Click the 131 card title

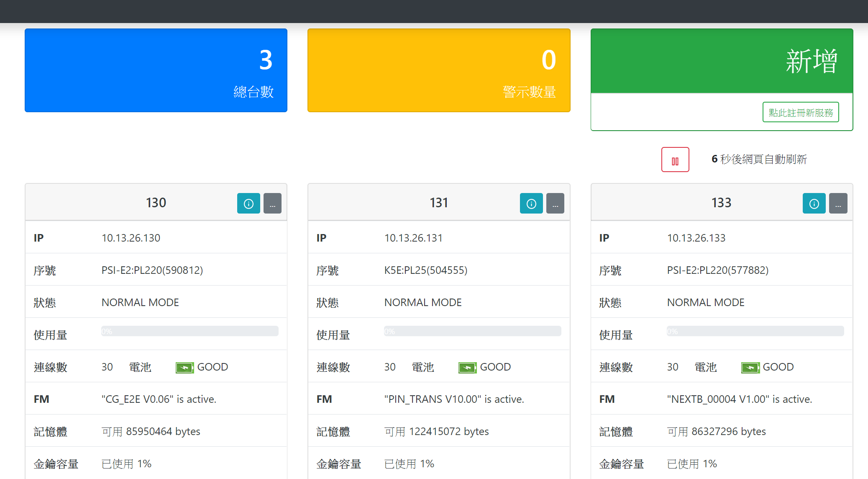[439, 203]
